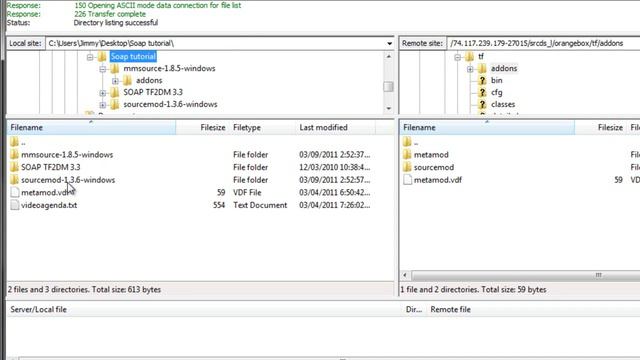Click remote sourcemod folder icon
Screen dimensions: 640x360
(407, 167)
